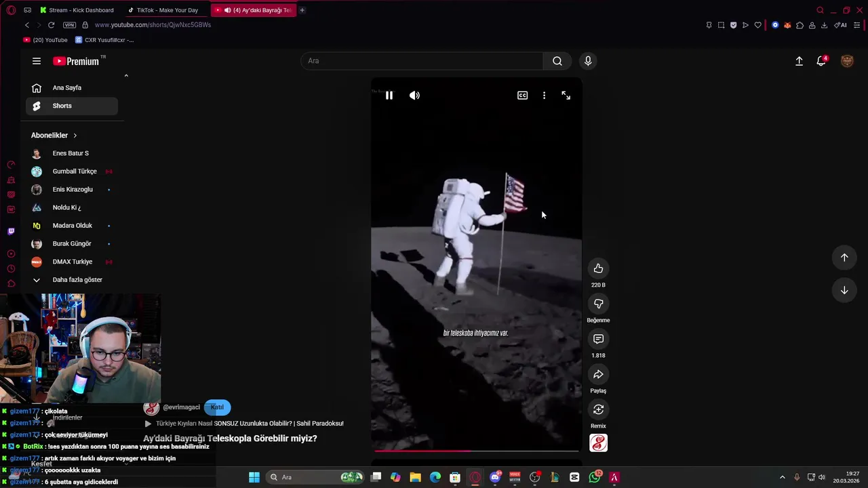Open the channel sound thumbnail below Remix
This screenshot has width=868, height=488.
coord(598,443)
